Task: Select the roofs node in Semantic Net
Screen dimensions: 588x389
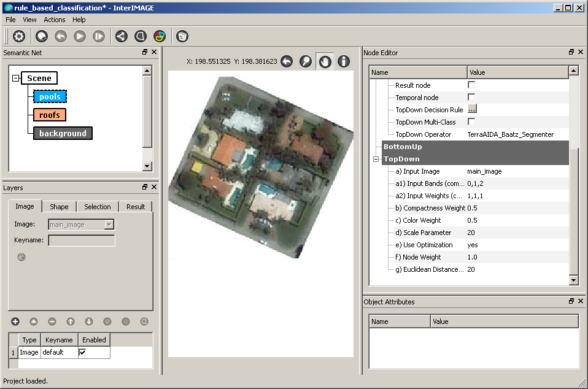Action: coord(49,115)
